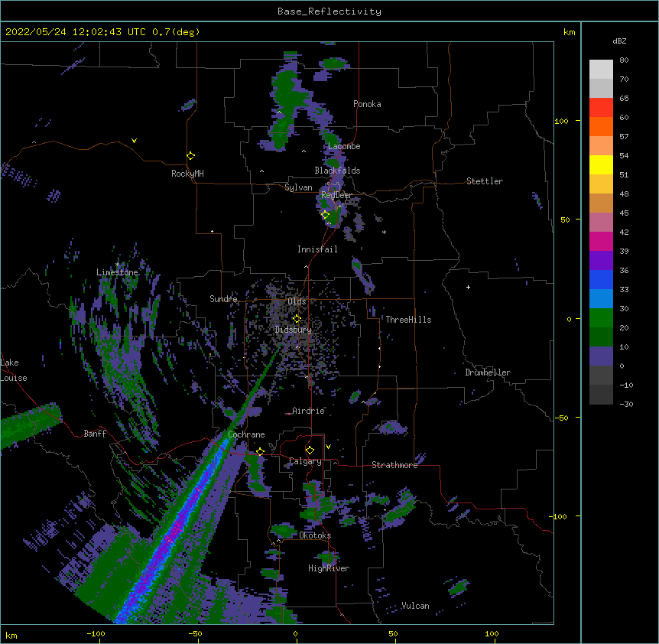
Task: Click the RockyMH label
Action: (187, 174)
